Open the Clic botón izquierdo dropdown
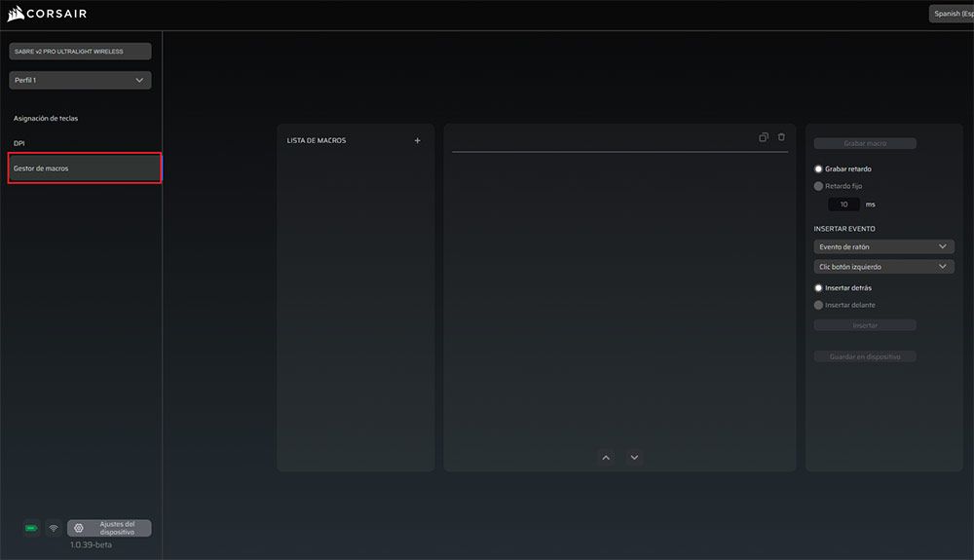974x560 pixels. coord(884,267)
